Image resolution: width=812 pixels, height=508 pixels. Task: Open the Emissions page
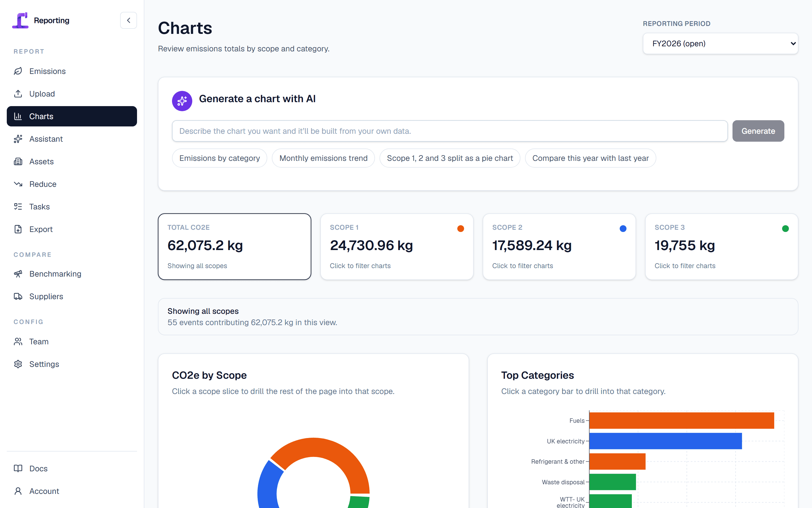click(x=72, y=71)
